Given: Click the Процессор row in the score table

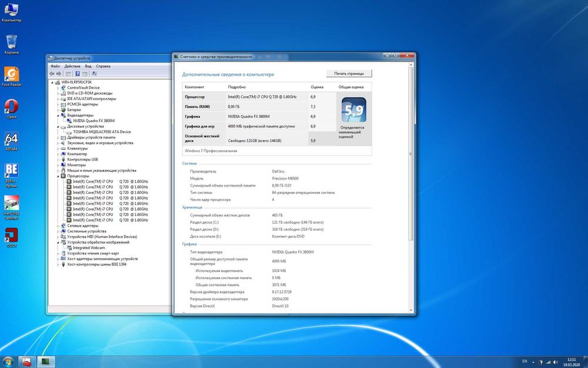Looking at the screenshot, I should pos(259,97).
